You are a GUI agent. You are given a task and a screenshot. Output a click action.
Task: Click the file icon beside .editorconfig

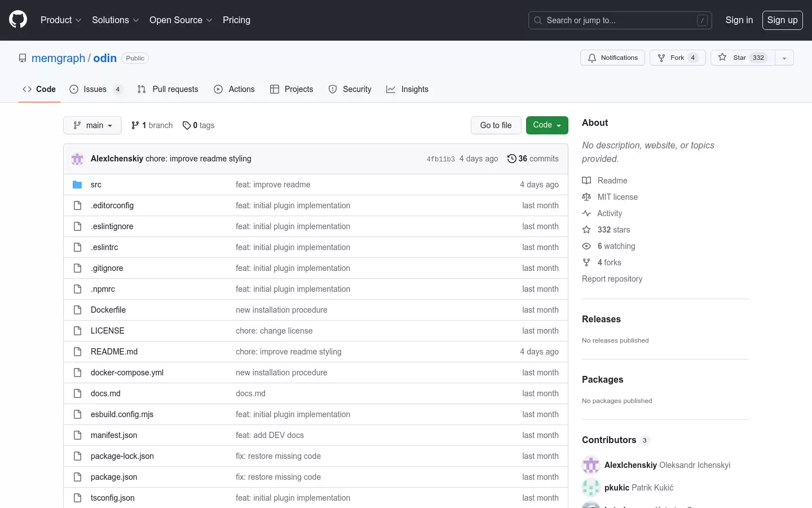pos(77,205)
